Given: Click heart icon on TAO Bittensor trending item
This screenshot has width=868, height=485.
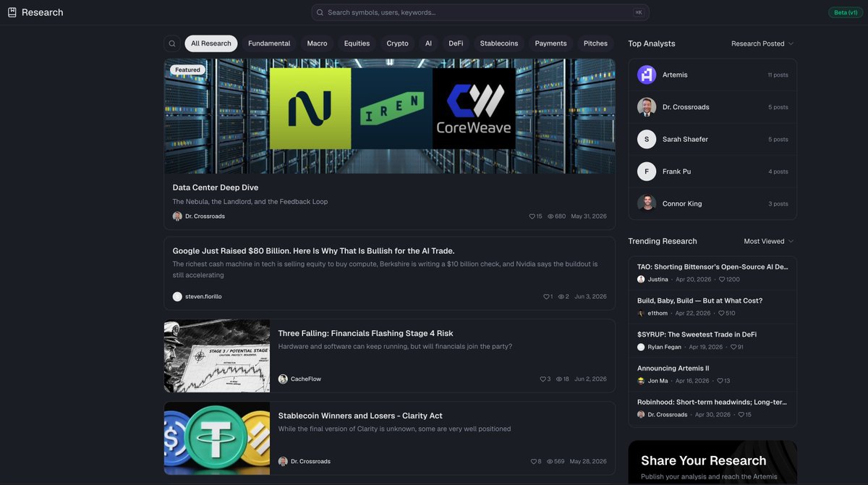Looking at the screenshot, I should (x=722, y=279).
